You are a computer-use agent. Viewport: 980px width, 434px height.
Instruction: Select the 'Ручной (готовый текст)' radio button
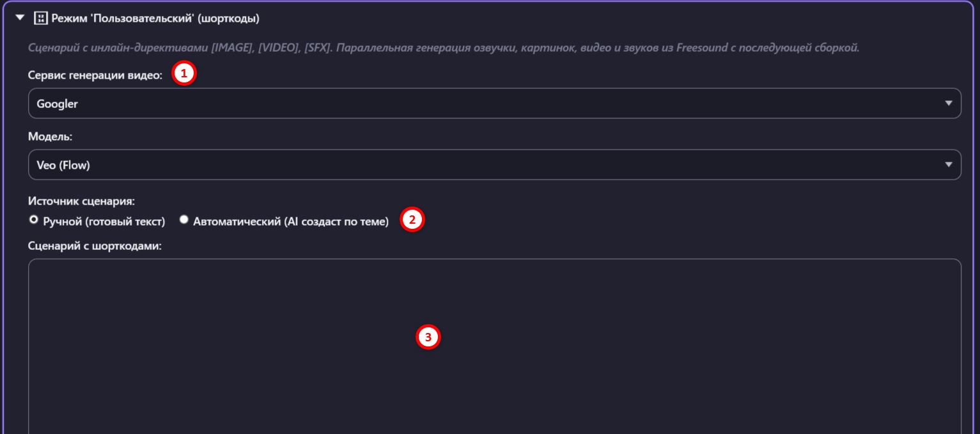pyautogui.click(x=34, y=220)
